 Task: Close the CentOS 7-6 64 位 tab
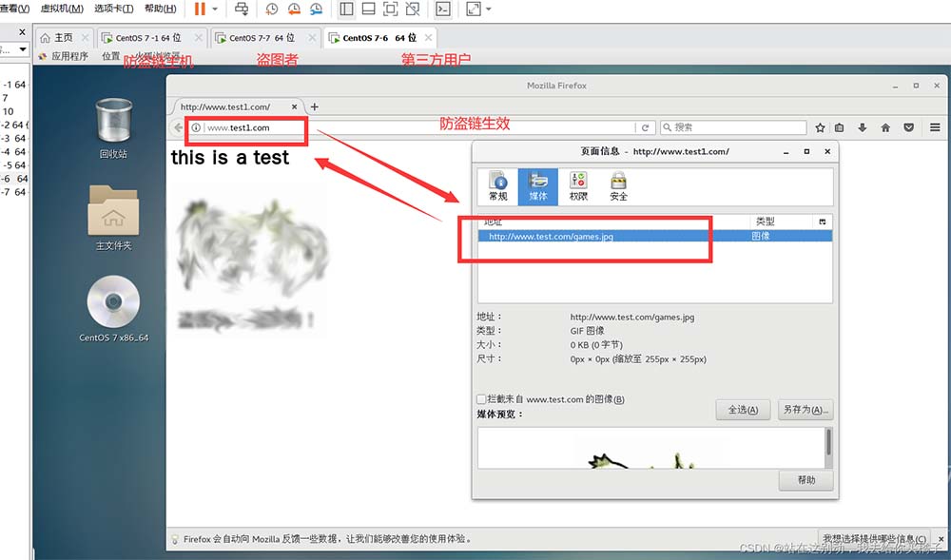click(x=428, y=38)
